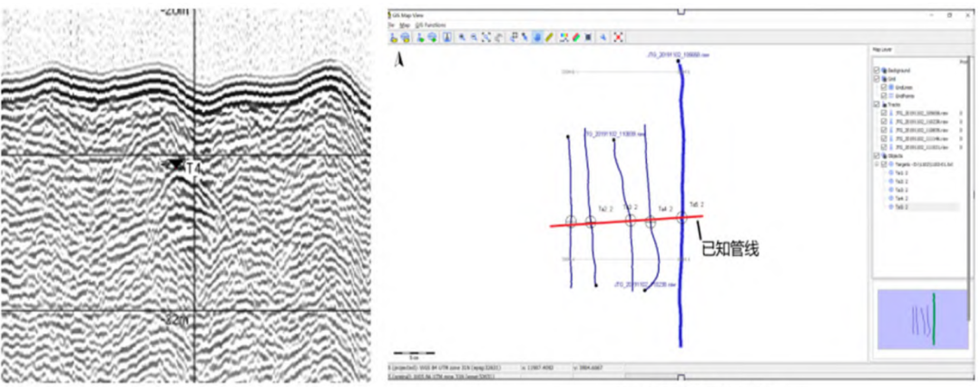Toggle the Tracks layer checkbox
Screen dimensions: 980x387
[x=876, y=105]
